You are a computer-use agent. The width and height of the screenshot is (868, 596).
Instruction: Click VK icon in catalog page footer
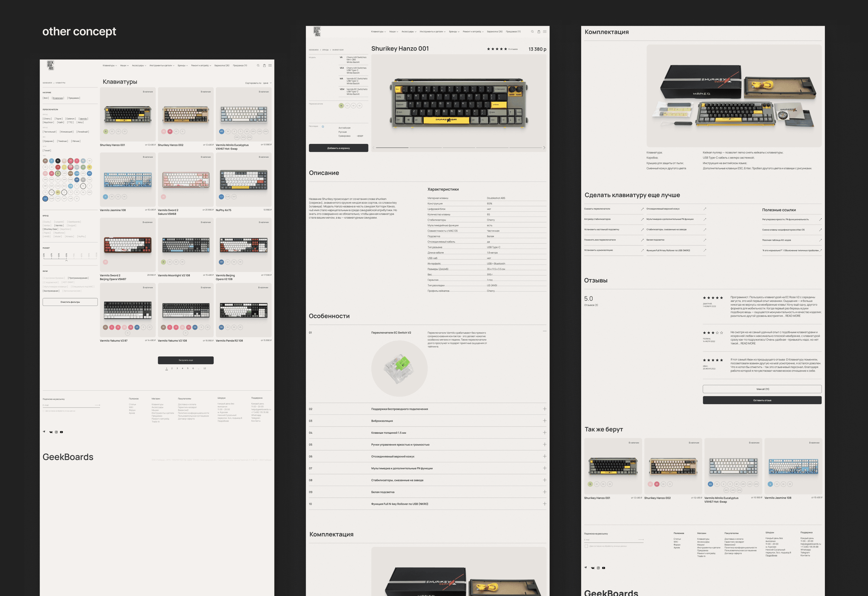pyautogui.click(x=51, y=432)
